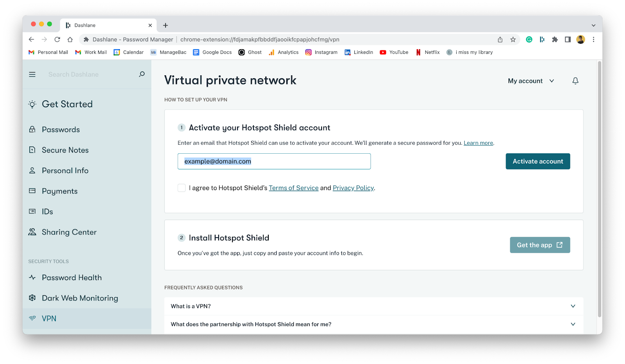625x364 pixels.
Task: Go to Passwords section
Action: [61, 130]
